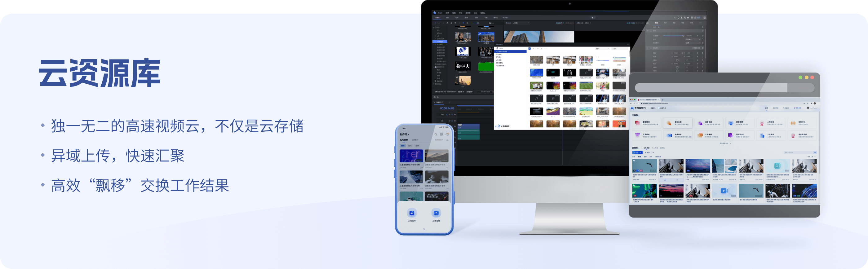Image resolution: width=868 pixels, height=269 pixels.
Task: Open 任务消息 in the web navigation
Action: tap(798, 108)
